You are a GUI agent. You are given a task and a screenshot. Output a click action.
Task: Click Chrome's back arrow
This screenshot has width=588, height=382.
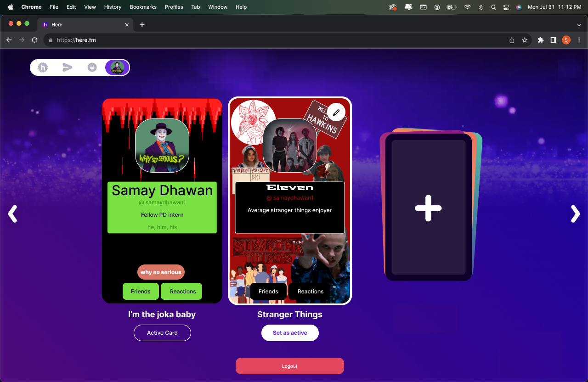(9, 40)
